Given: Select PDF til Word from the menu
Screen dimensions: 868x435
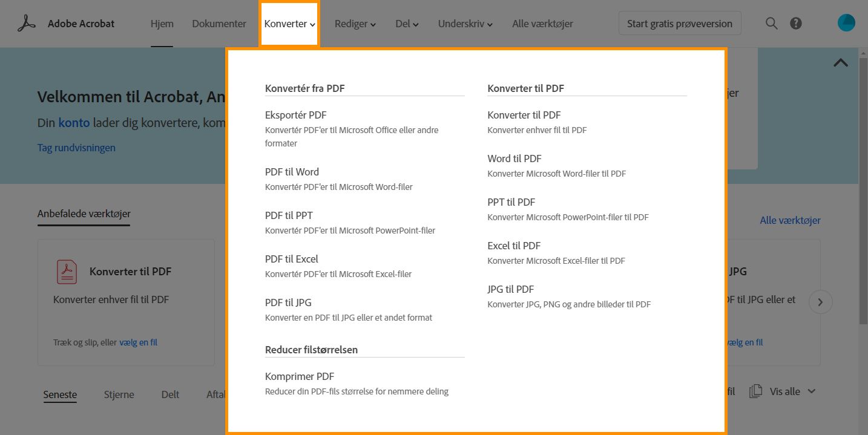Looking at the screenshot, I should tap(292, 172).
